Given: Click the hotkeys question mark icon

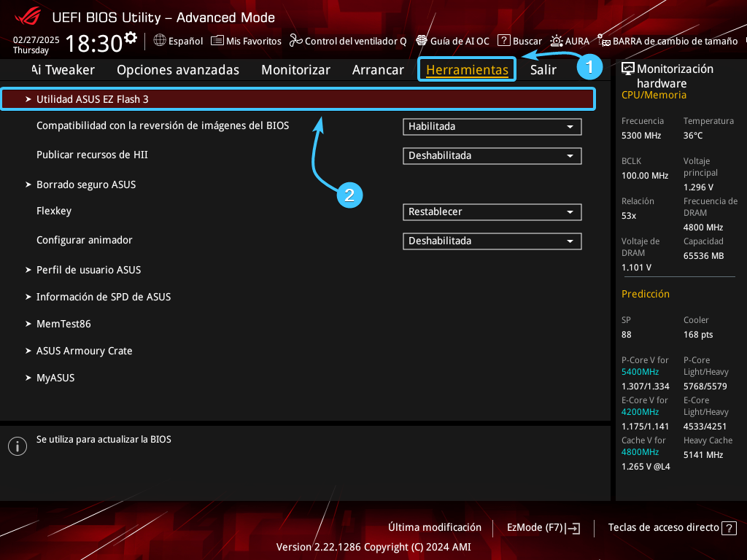Looking at the screenshot, I should pos(729,528).
